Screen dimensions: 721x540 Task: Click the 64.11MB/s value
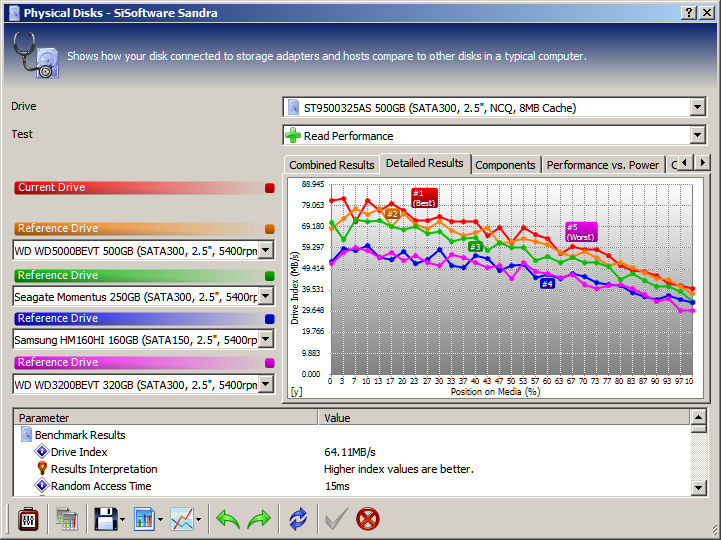click(x=350, y=452)
